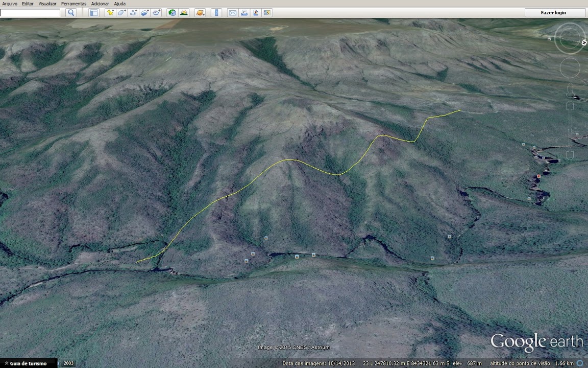Open the Ferramentas menu
This screenshot has width=588, height=368.
(73, 4)
